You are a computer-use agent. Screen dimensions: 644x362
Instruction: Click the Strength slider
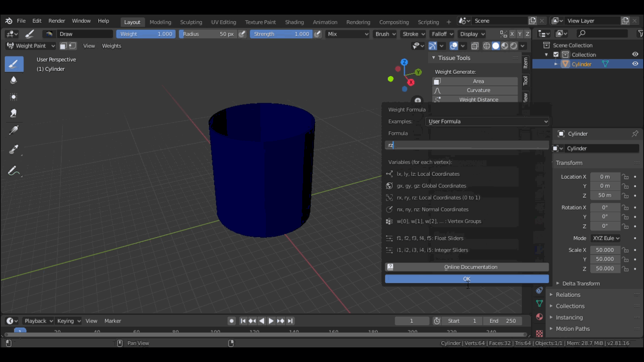coord(281,34)
